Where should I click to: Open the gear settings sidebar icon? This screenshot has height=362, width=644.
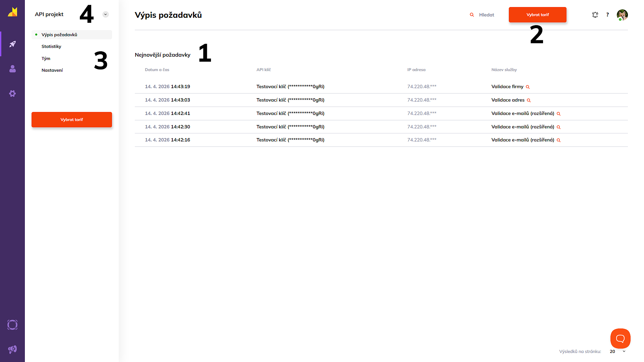[x=12, y=94]
